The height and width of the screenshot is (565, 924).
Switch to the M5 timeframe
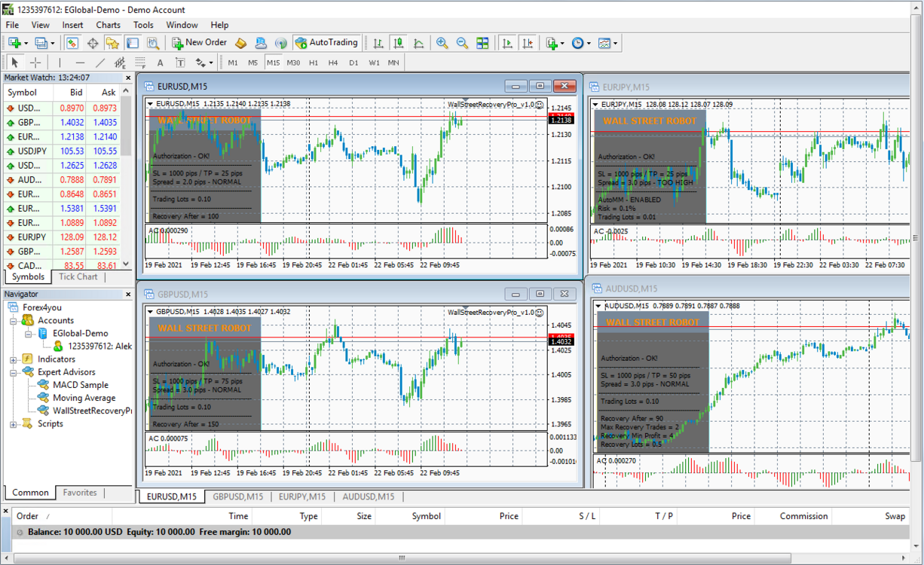(253, 63)
